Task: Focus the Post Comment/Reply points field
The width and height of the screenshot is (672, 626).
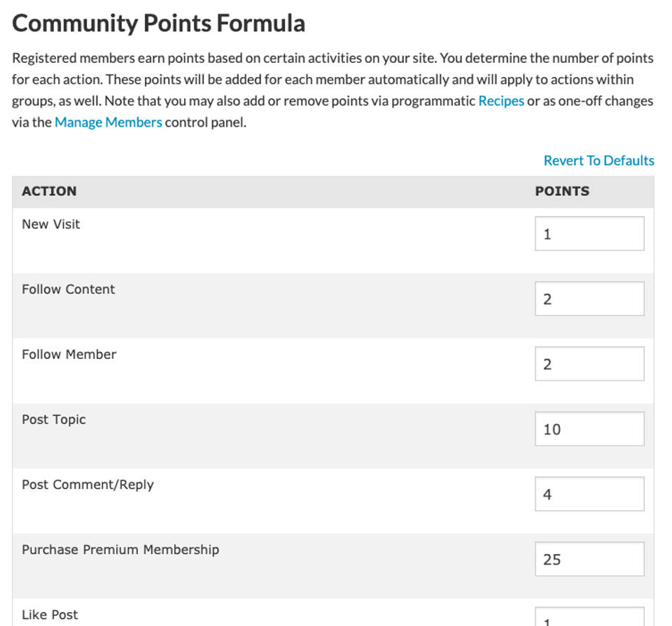Action: click(x=589, y=494)
